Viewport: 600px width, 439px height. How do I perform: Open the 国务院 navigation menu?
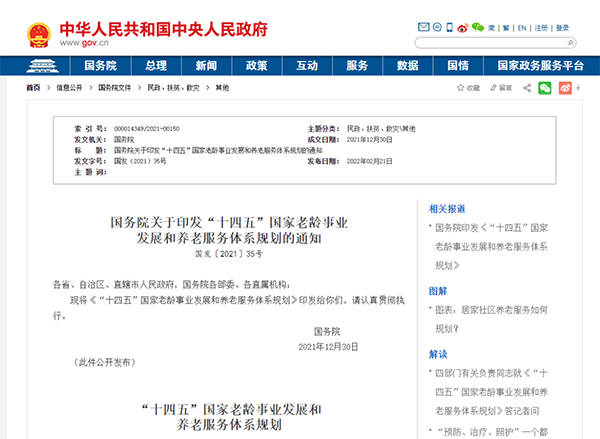point(102,65)
